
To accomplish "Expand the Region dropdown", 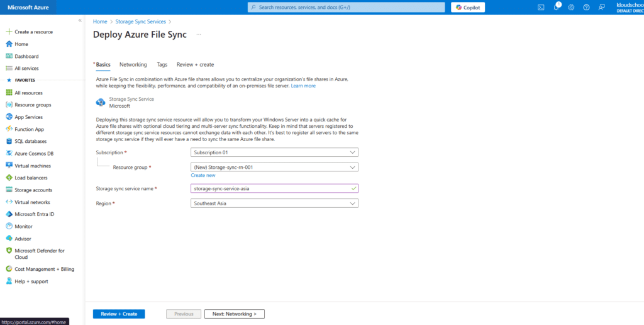I will point(274,203).
